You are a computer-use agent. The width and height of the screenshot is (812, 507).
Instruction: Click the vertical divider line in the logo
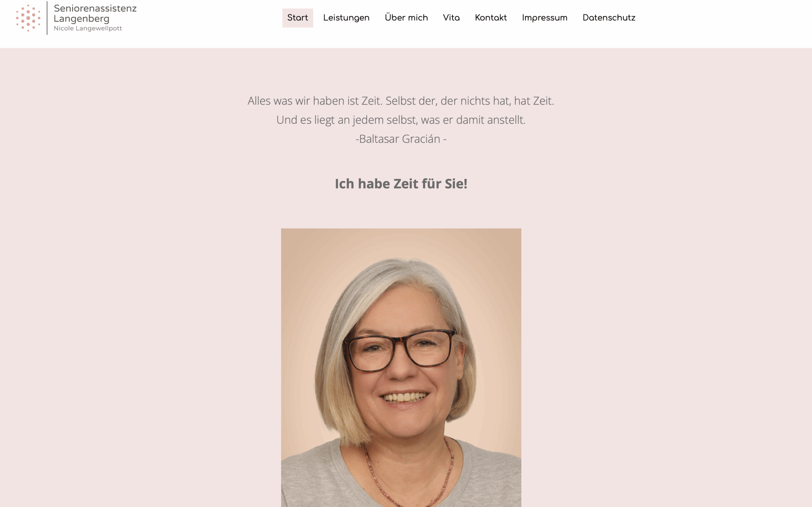tap(47, 18)
